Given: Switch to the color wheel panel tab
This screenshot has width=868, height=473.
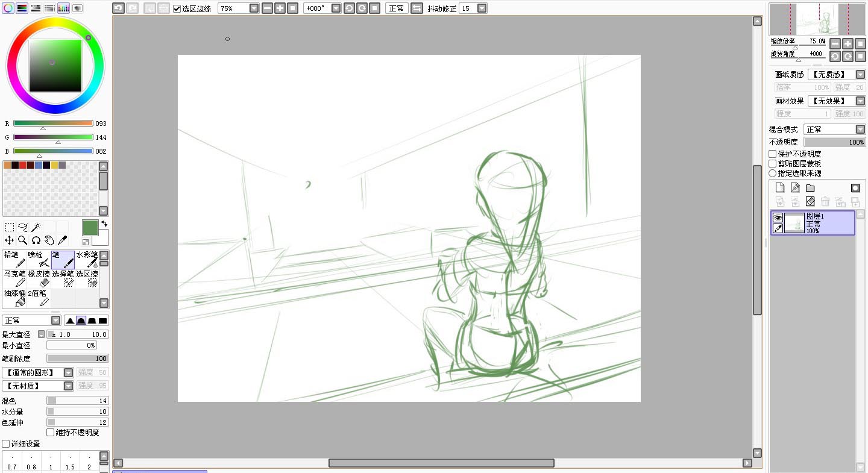Looking at the screenshot, I should (8, 8).
